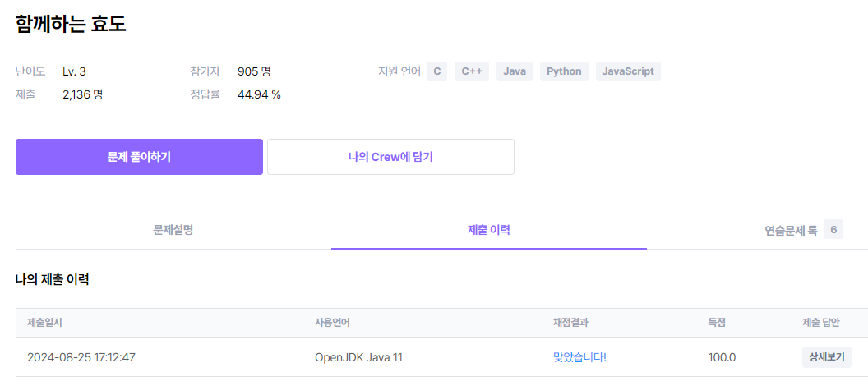This screenshot has width=868, height=386.
Task: Click the JavaScript language tag
Action: (628, 71)
